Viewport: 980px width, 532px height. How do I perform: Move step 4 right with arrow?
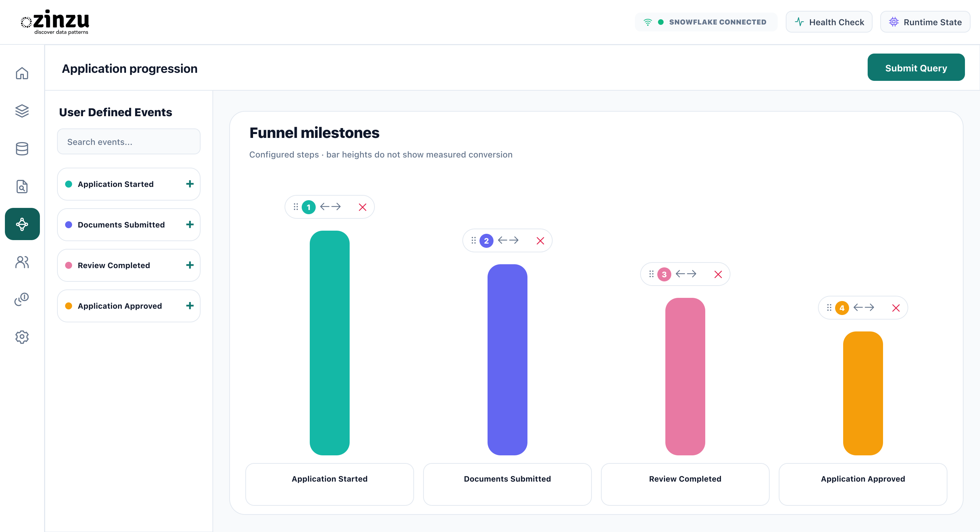click(x=869, y=307)
